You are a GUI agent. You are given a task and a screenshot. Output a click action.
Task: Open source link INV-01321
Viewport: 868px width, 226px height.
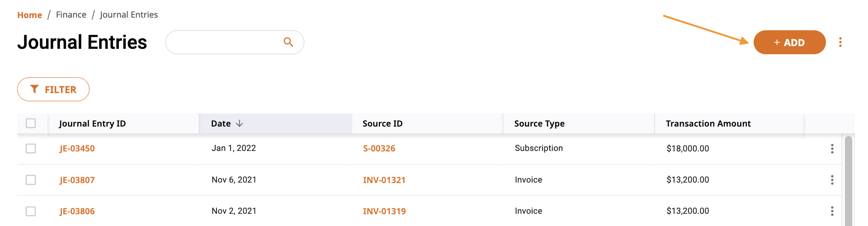pyautogui.click(x=384, y=180)
